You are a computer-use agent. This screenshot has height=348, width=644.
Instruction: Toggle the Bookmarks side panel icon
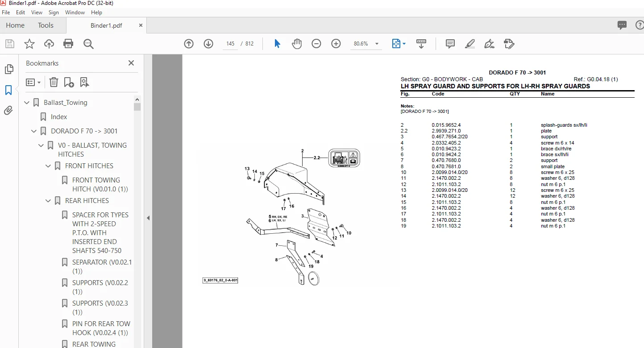[8, 90]
